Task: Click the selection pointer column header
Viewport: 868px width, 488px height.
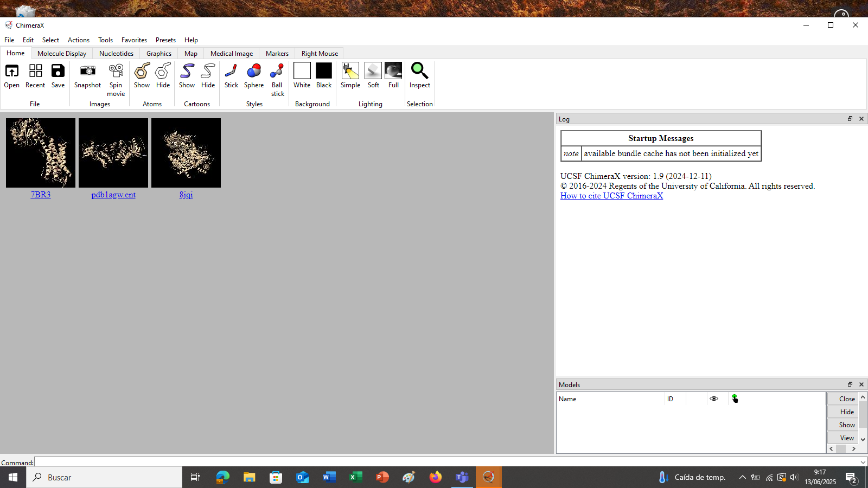Action: (735, 399)
